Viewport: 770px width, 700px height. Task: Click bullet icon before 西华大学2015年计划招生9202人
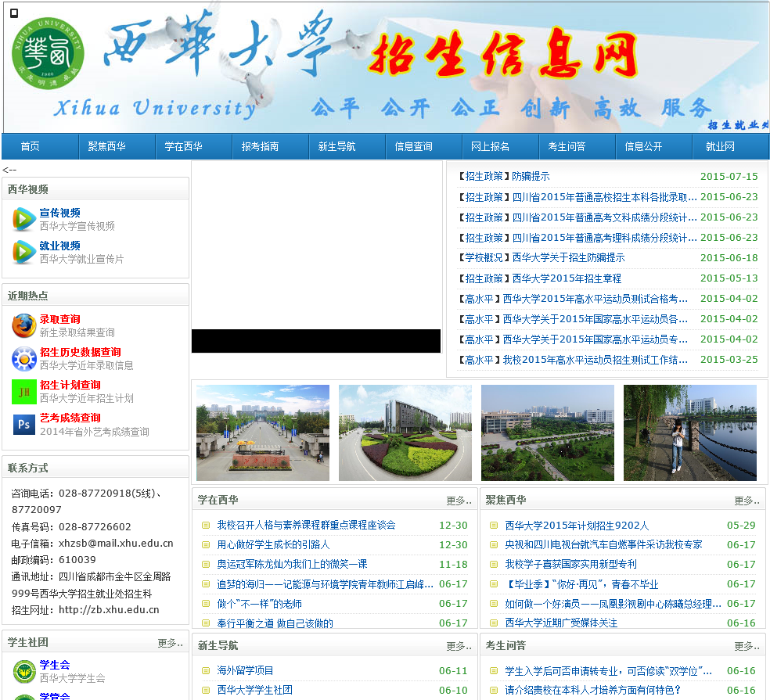[x=494, y=526]
